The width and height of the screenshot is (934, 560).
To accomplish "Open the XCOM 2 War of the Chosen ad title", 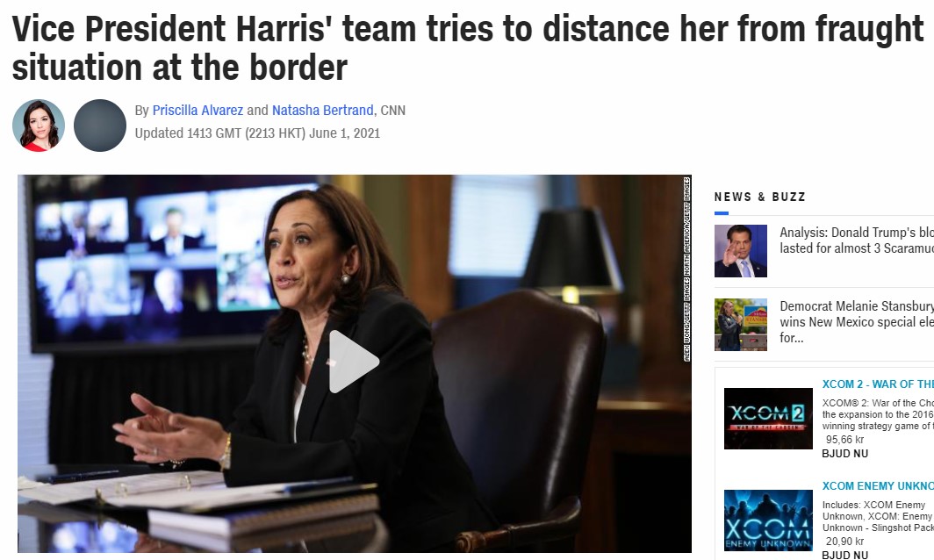I will point(878,384).
